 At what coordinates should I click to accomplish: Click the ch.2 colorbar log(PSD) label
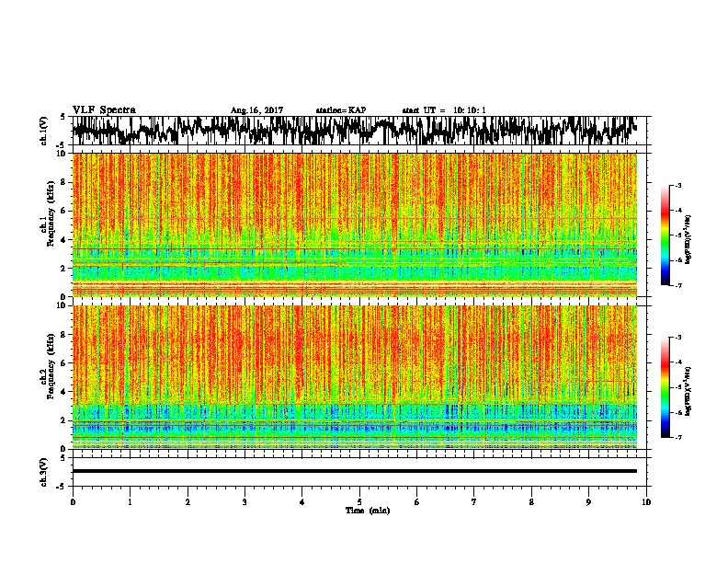click(x=688, y=392)
